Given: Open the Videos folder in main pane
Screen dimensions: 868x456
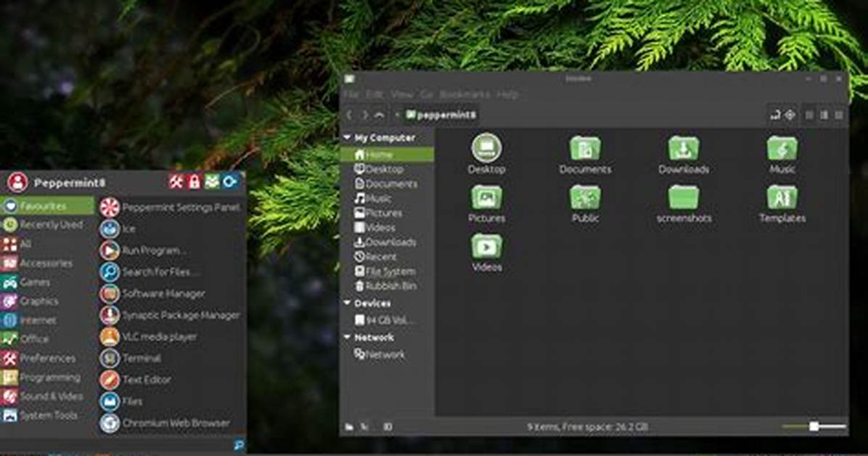Looking at the screenshot, I should pos(486,253).
